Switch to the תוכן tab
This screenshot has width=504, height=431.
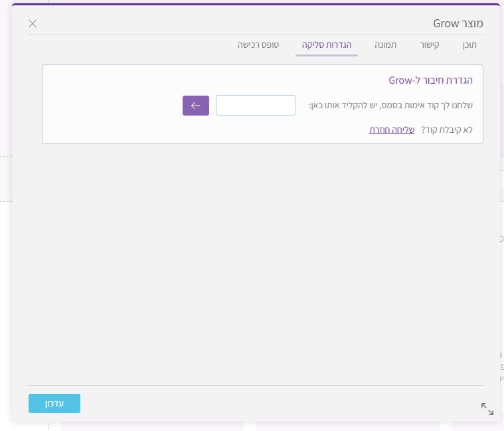(469, 45)
